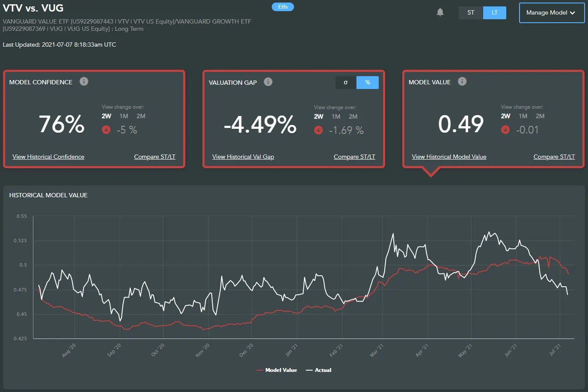Screen dimensions: 588x392
Task: Click the VTV vs. VUG title
Action: (x=33, y=8)
